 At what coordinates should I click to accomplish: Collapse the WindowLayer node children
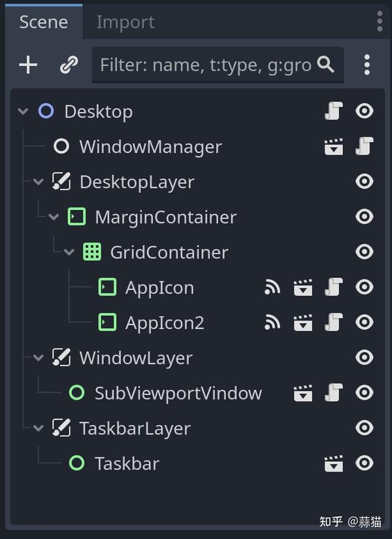[39, 358]
